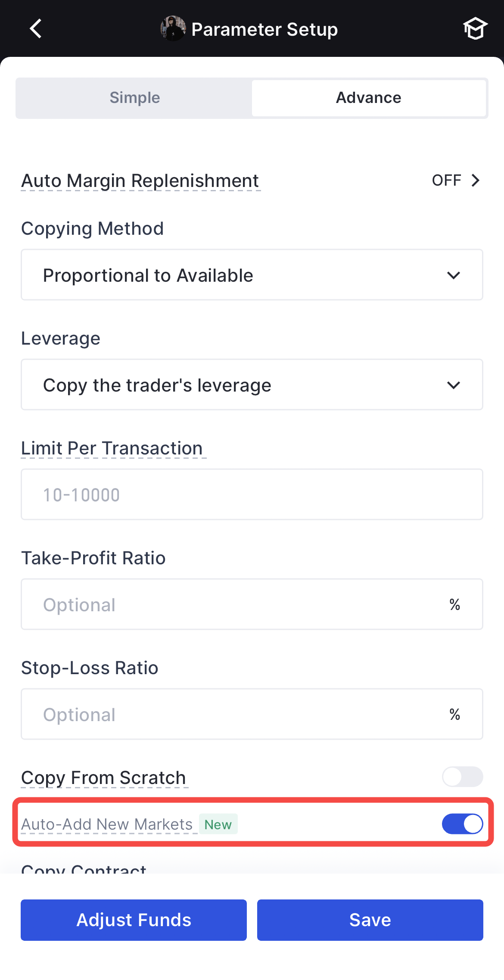Click the Proportional to Available arrow
504x980 pixels.
[x=454, y=275]
